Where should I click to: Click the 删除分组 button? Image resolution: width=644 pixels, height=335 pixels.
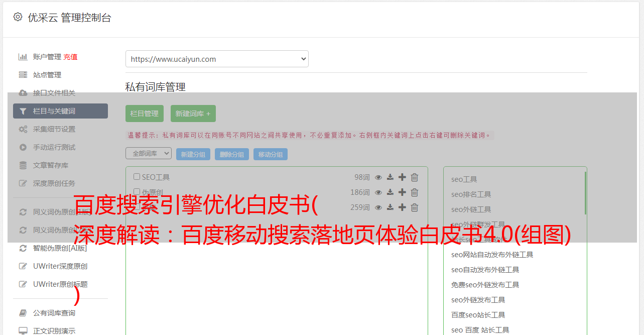[x=232, y=155]
